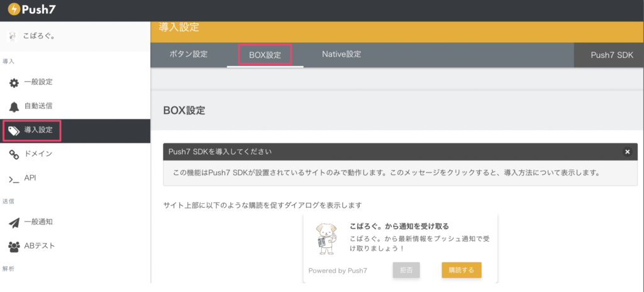Switch to the ボタン設定 tab
Screen dimensions: 644x292
pyautogui.click(x=189, y=54)
